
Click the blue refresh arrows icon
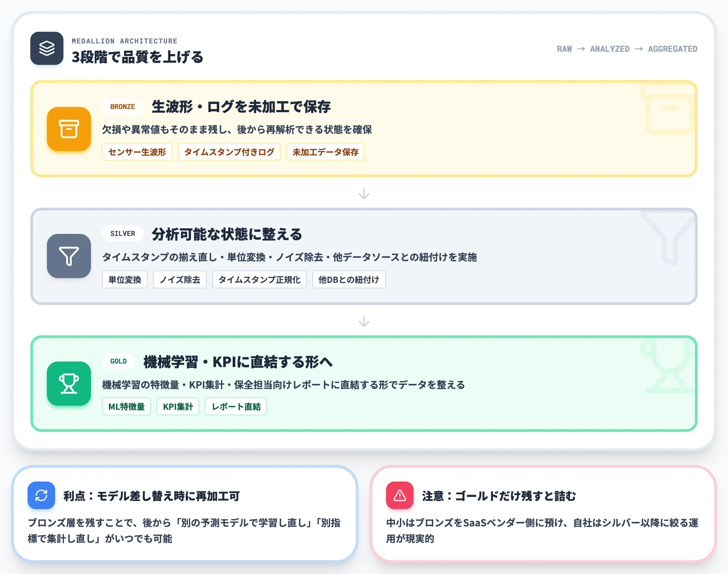[41, 495]
